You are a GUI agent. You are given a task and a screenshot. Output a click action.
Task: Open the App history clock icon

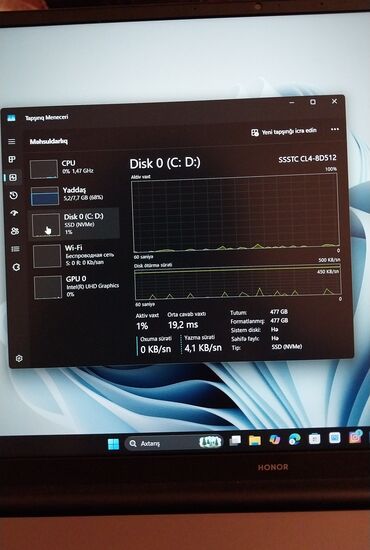[x=14, y=195]
